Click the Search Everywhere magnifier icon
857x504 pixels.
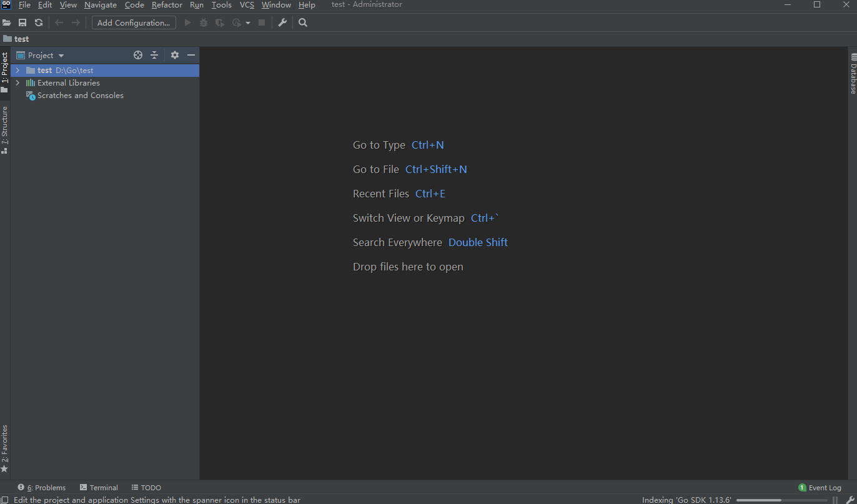(303, 22)
